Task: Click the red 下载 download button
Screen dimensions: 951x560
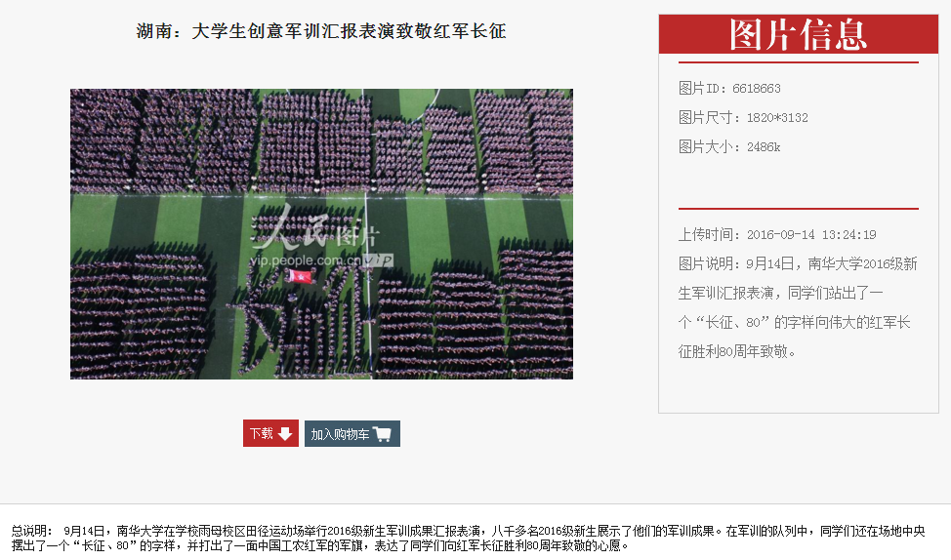Action: (270, 433)
